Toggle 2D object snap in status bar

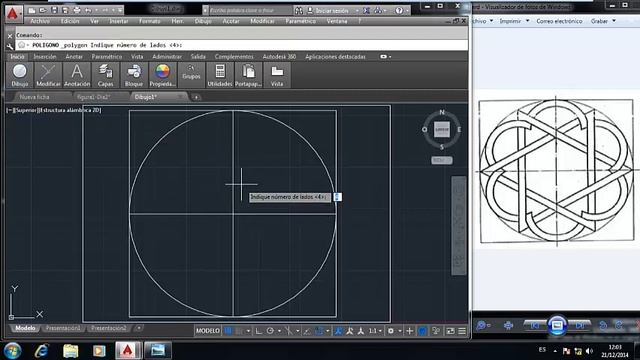pos(319,331)
